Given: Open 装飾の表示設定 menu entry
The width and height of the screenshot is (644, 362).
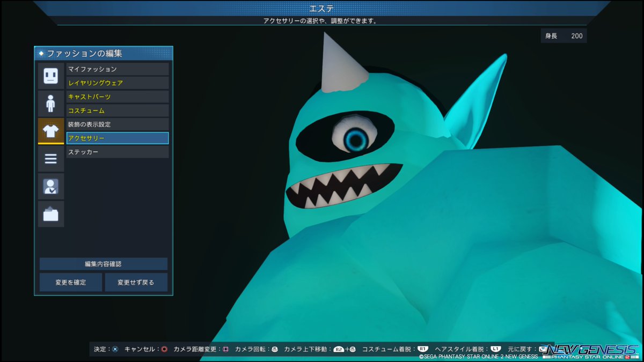Looking at the screenshot, I should pyautogui.click(x=118, y=124).
